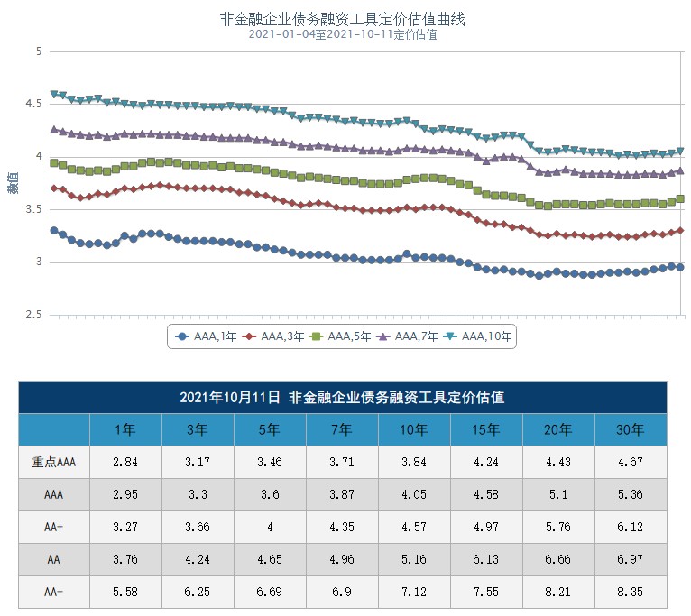Toggle the AAA,1年 series in chart legend
The height and width of the screenshot is (616, 691).
[206, 336]
